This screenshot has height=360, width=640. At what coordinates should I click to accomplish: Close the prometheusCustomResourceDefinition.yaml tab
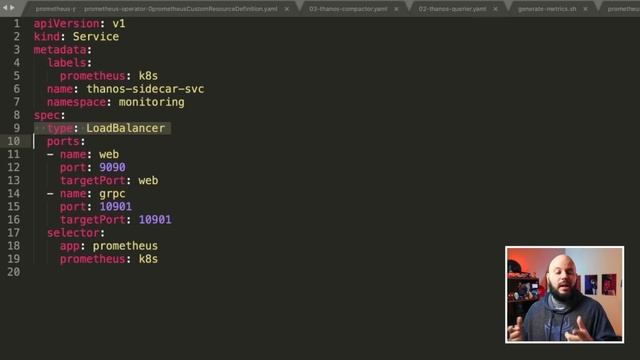point(287,9)
